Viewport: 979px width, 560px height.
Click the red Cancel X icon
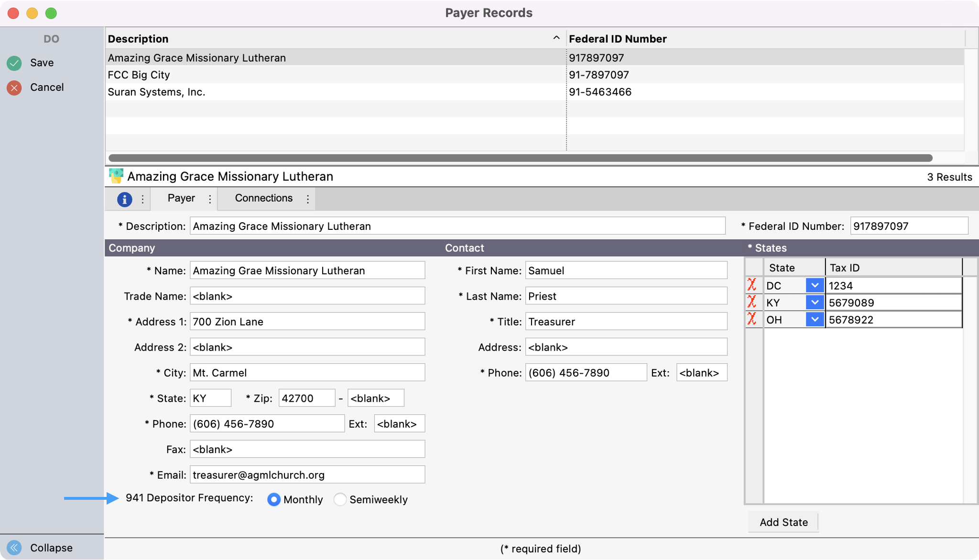click(x=14, y=87)
